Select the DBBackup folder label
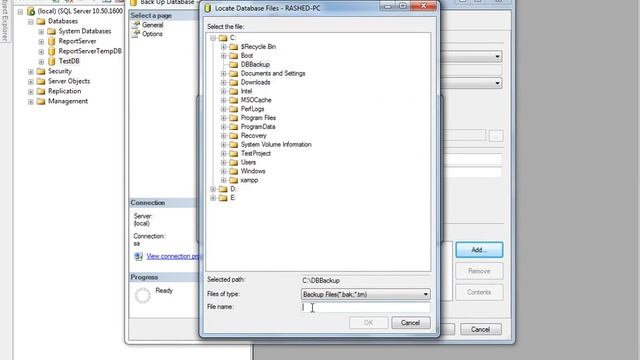The height and width of the screenshot is (360, 640). pos(255,64)
